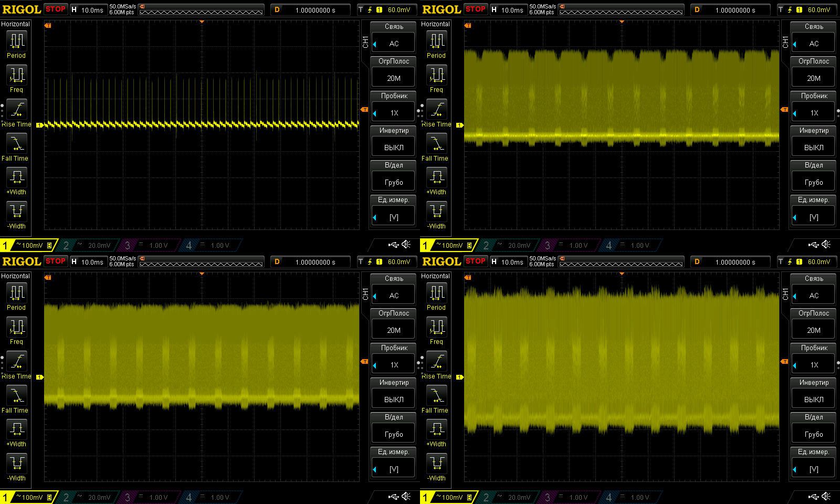Click trigger level marker on top-right waveform's right edge
Viewport: 840px width, 504px height.
pyautogui.click(x=784, y=109)
